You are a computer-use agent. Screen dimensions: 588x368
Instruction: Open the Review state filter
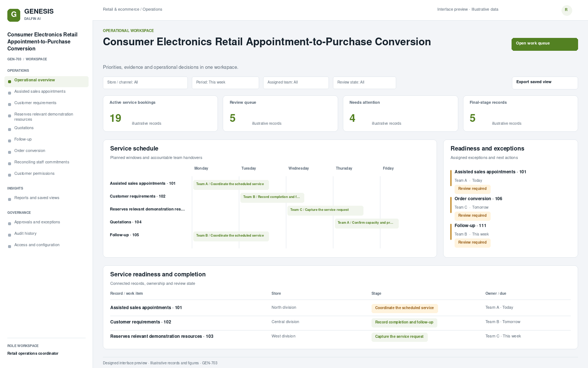click(x=365, y=83)
